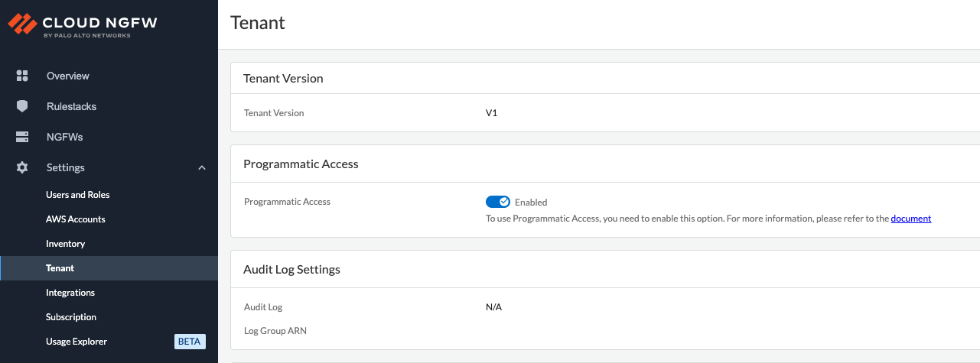Image resolution: width=980 pixels, height=363 pixels.
Task: Open Integrations settings page
Action: tap(70, 293)
